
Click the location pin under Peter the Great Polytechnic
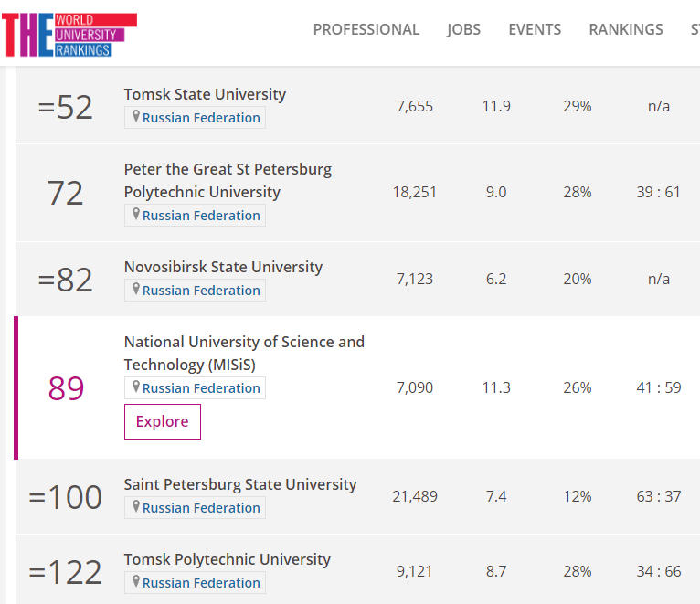tap(136, 215)
